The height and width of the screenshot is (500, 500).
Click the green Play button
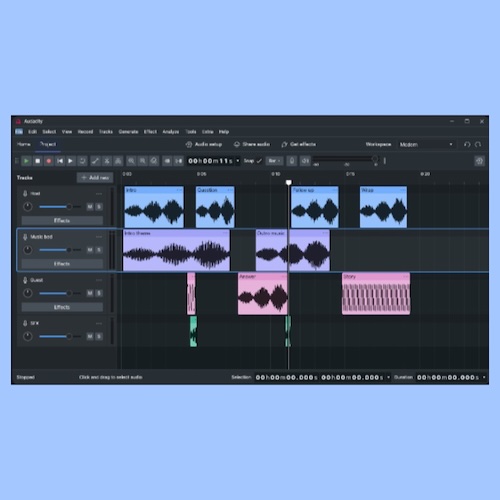(26, 161)
